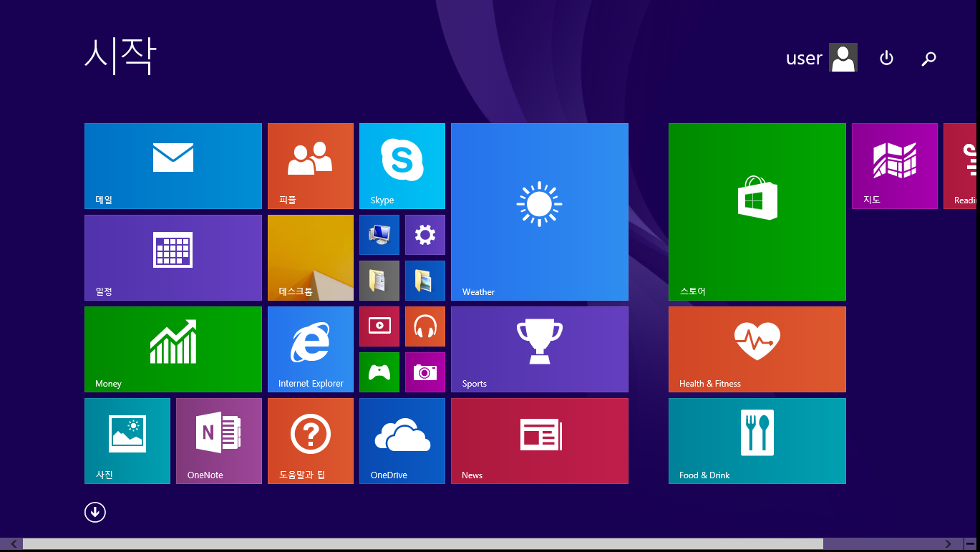Open the 메일 (Mail) tile
This screenshot has width=980, height=552.
(x=173, y=165)
